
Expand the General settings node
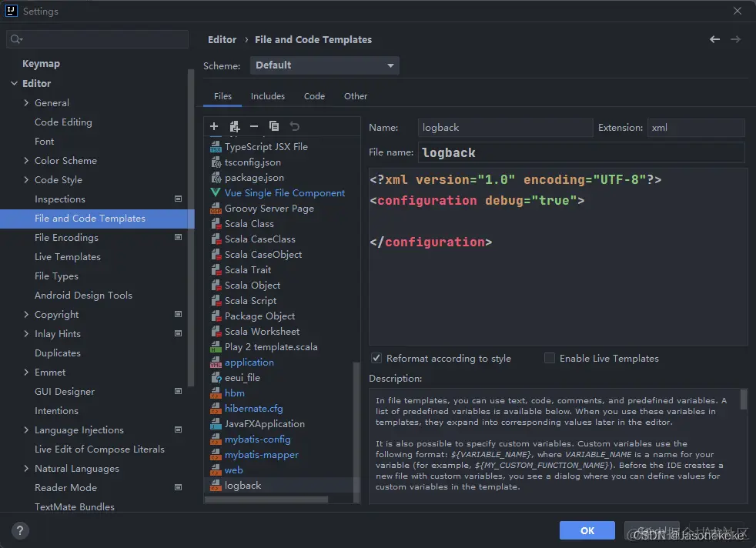26,102
